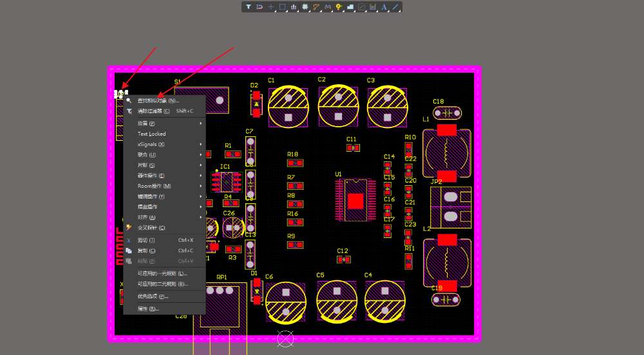Viewport: 644px width, 355px height.
Task: Select capacitor C26 footprint
Action: [x=233, y=228]
